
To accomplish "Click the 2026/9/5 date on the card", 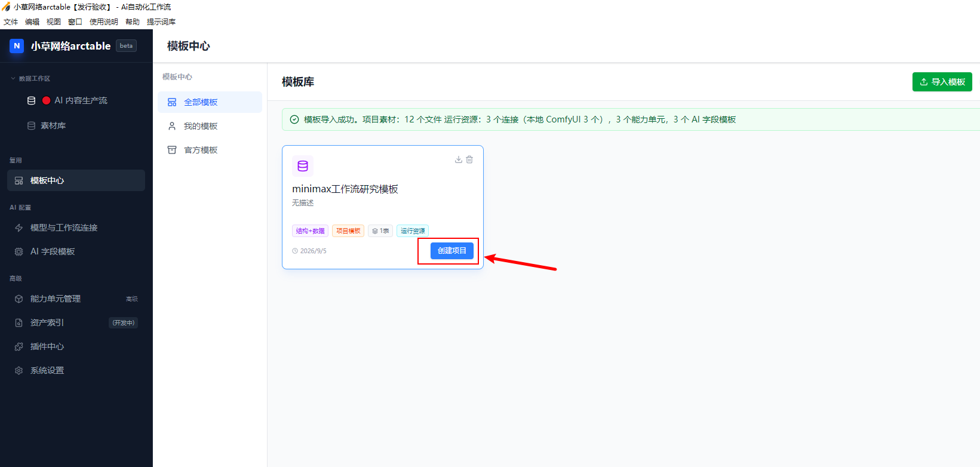I will coord(309,251).
